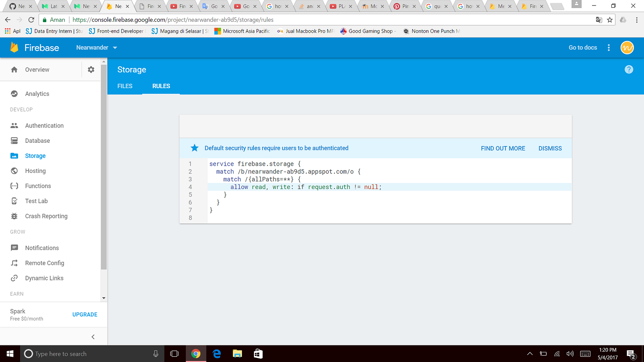Open Hosting settings

pyautogui.click(x=35, y=171)
